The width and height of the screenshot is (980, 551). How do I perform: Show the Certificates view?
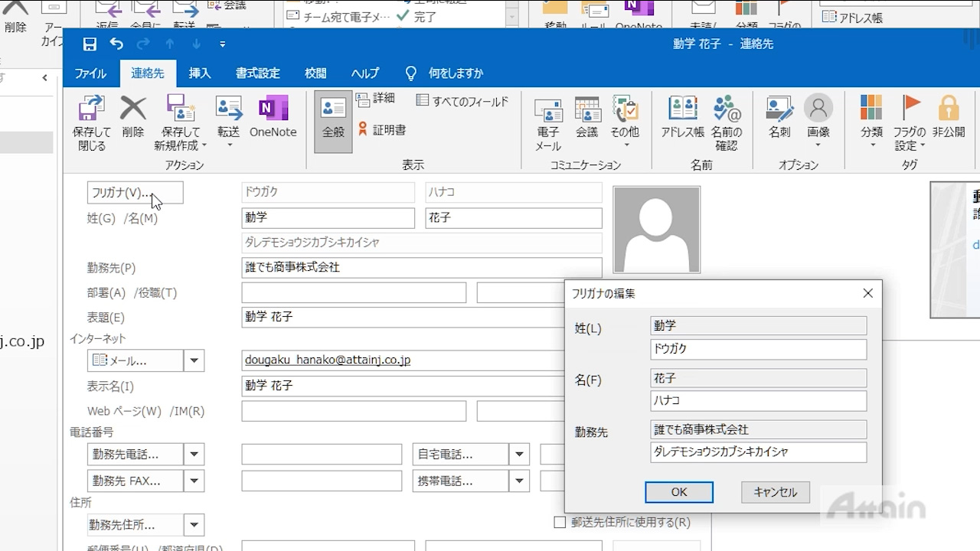[x=382, y=130]
